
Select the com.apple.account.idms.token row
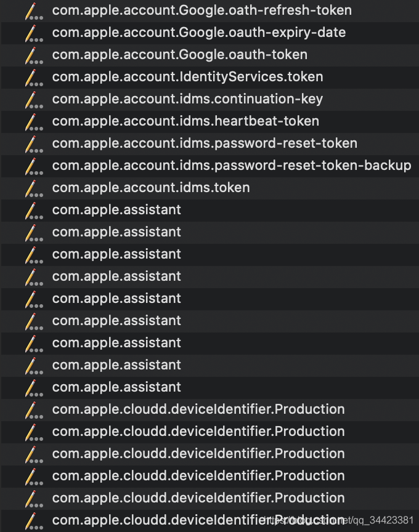tap(210, 188)
